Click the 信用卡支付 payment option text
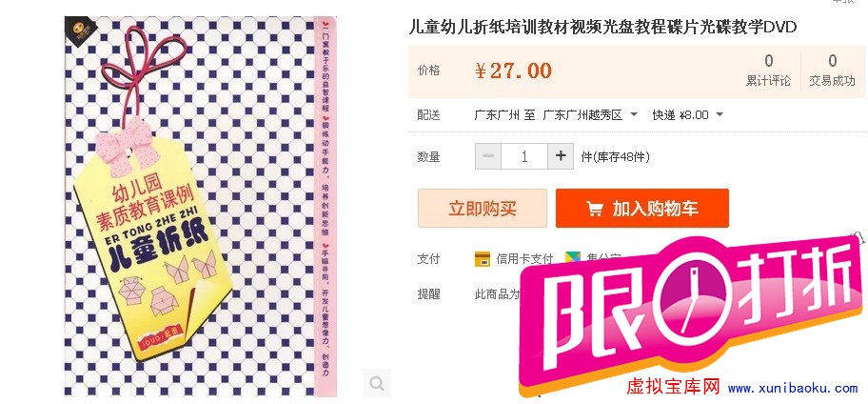Image resolution: width=868 pixels, height=404 pixels. coord(524,259)
